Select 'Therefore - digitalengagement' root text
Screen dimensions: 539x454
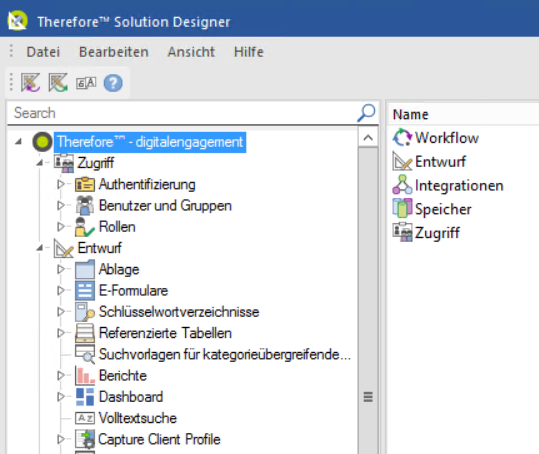pyautogui.click(x=150, y=142)
